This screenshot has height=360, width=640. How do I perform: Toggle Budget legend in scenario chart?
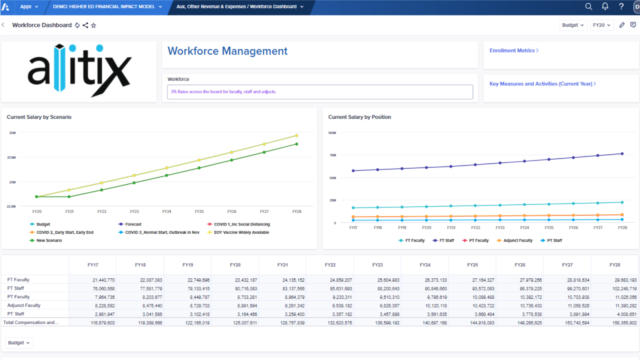[x=40, y=224]
